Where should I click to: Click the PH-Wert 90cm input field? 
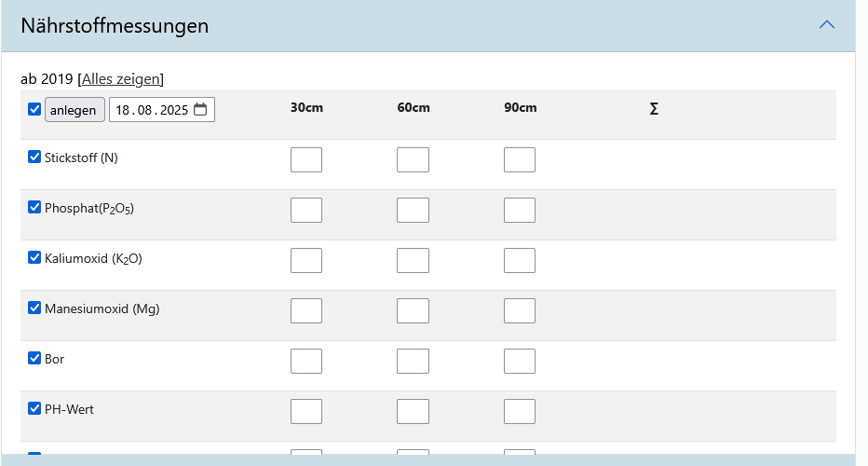coord(520,412)
